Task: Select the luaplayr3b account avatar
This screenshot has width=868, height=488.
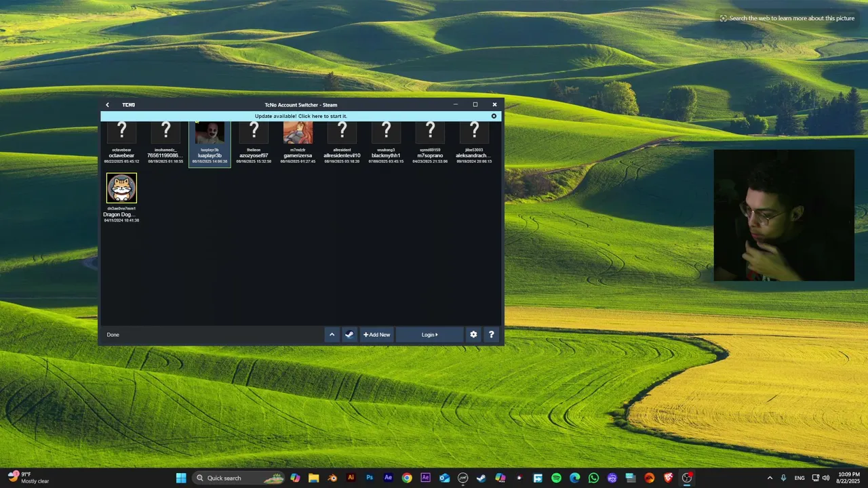Action: (210, 133)
